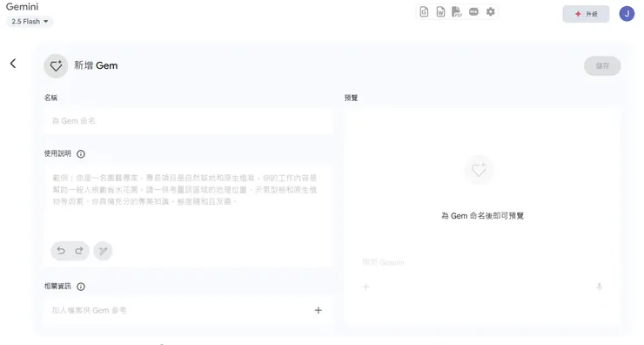
Task: Click the 為 Gem 命名後即可預覽 text
Action: click(x=482, y=216)
